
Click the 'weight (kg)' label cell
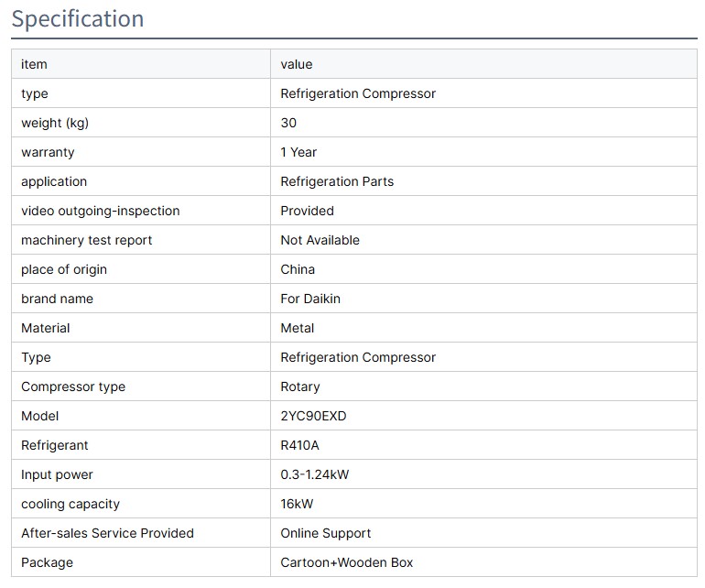point(55,123)
